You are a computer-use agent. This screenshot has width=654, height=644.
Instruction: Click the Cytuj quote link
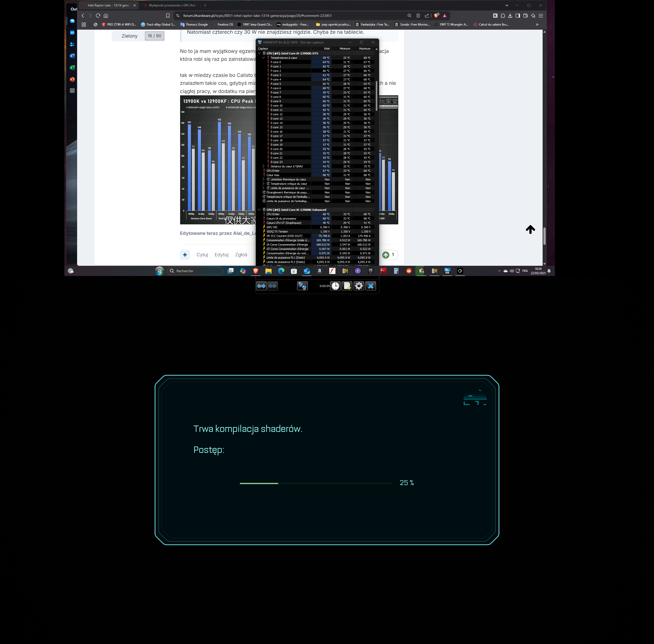click(202, 255)
